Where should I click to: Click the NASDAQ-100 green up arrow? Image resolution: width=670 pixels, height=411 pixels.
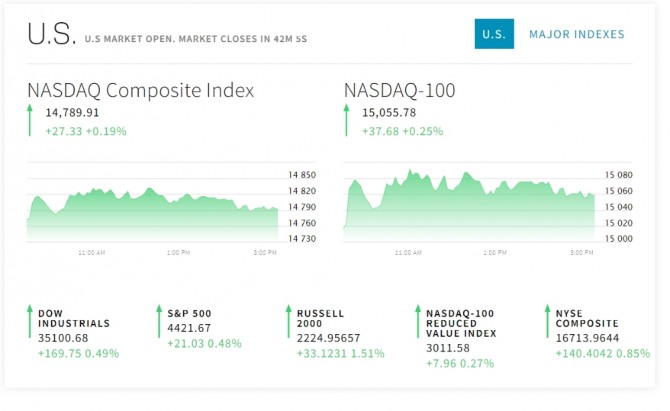(x=347, y=121)
